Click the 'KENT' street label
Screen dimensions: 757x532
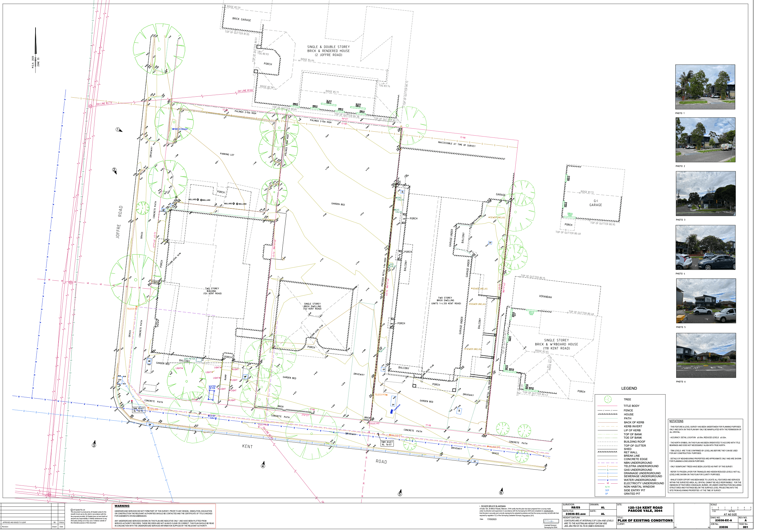247,446
